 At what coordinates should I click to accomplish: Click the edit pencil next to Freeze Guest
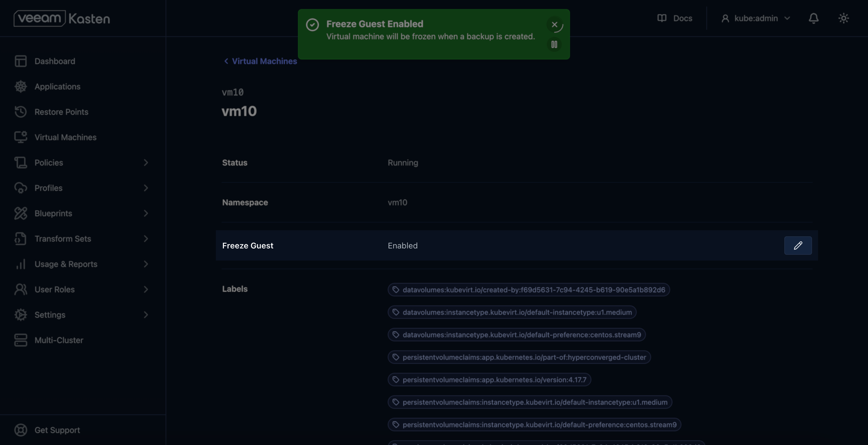pyautogui.click(x=798, y=245)
